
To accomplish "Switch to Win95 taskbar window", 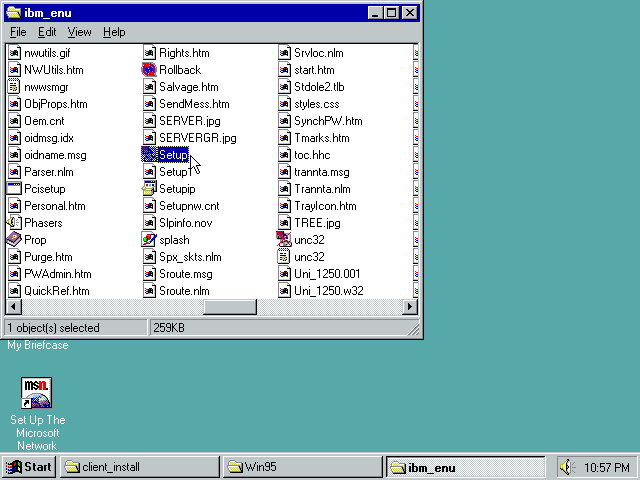I will [302, 467].
